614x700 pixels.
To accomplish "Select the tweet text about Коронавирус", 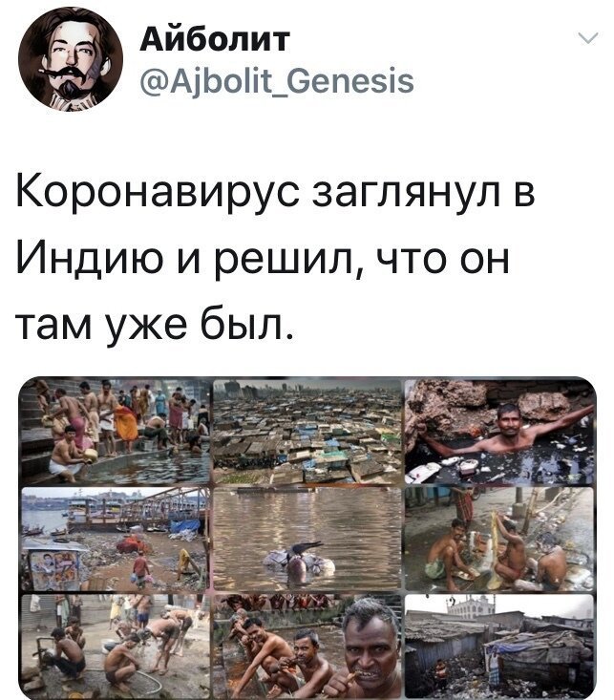I will (276, 258).
